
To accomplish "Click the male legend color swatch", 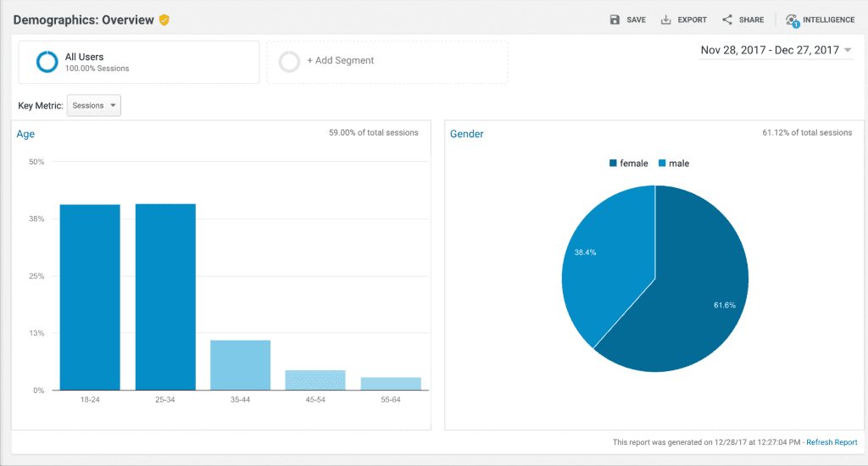I will [661, 164].
